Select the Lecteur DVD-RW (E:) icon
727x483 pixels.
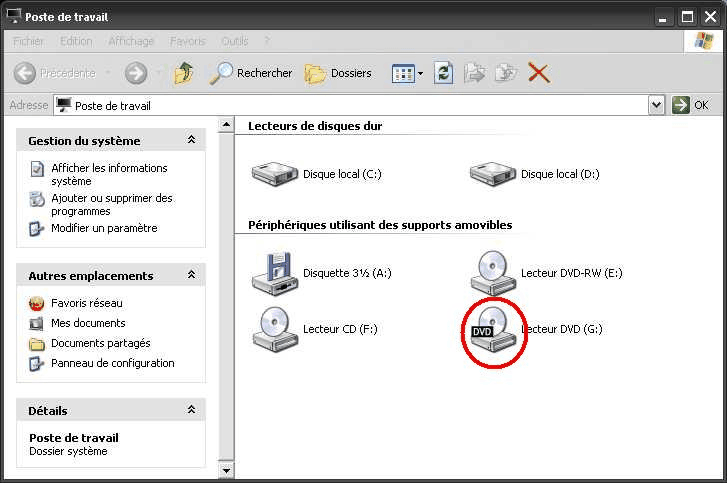click(x=493, y=273)
